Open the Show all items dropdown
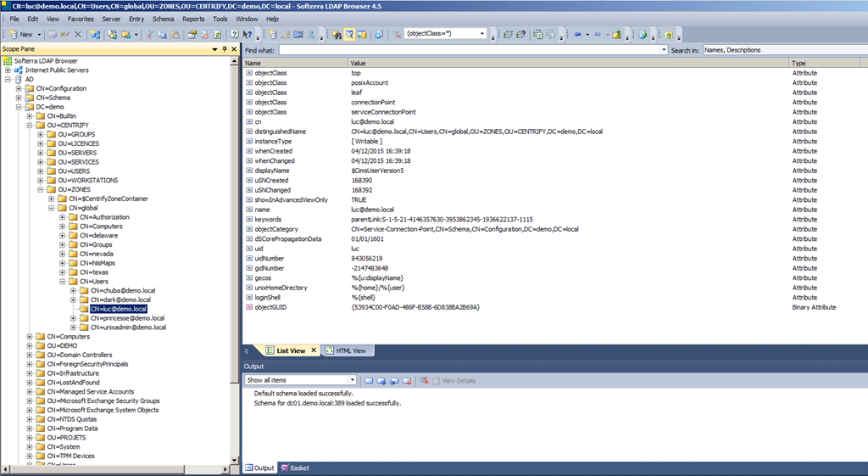Screen dimensions: 868x476 (352, 380)
